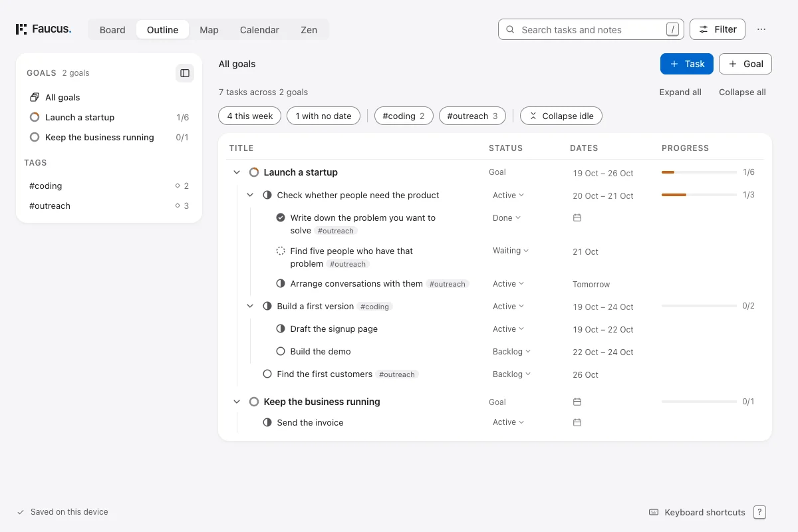Image resolution: width=798 pixels, height=532 pixels.
Task: Add a new Goal button
Action: [x=745, y=64]
